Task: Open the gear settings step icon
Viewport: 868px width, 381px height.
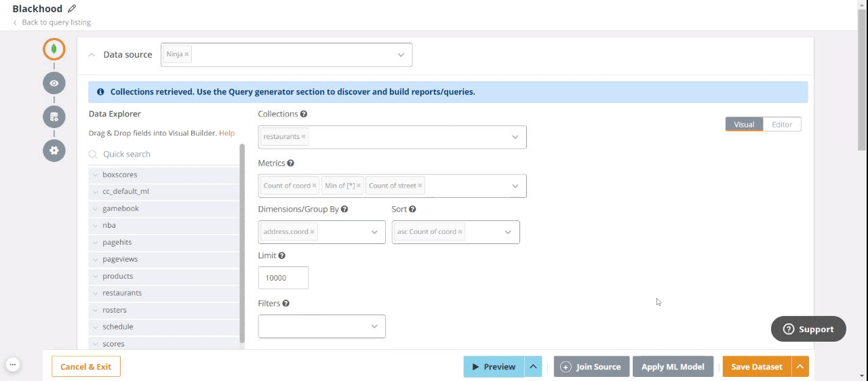Action: [54, 151]
